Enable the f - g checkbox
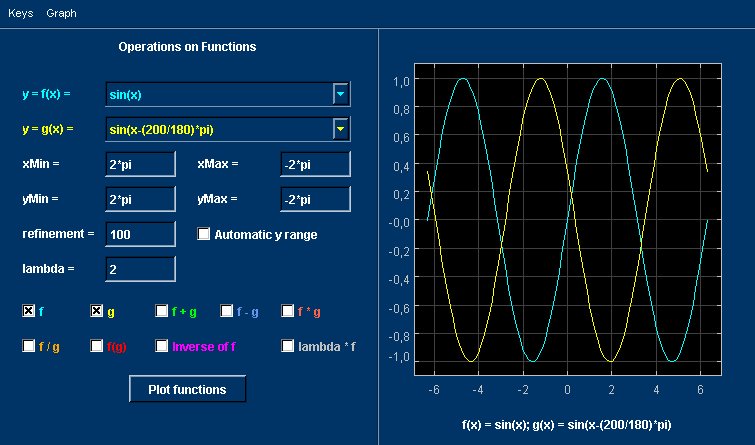Image resolution: width=755 pixels, height=445 pixels. pos(226,311)
